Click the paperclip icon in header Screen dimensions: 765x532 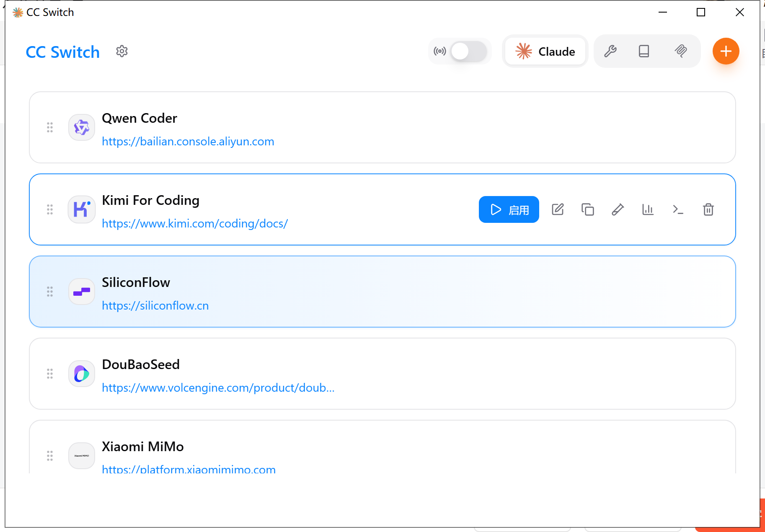coord(681,51)
